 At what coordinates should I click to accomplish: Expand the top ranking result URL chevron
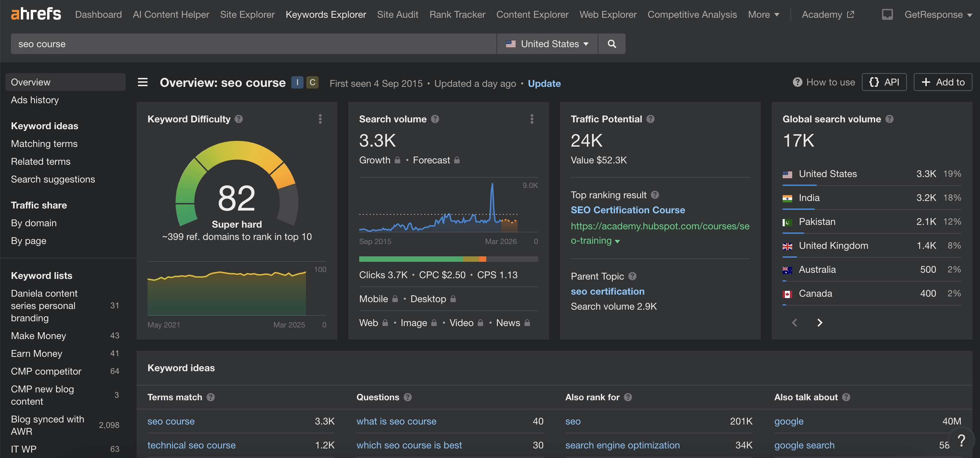pos(617,241)
